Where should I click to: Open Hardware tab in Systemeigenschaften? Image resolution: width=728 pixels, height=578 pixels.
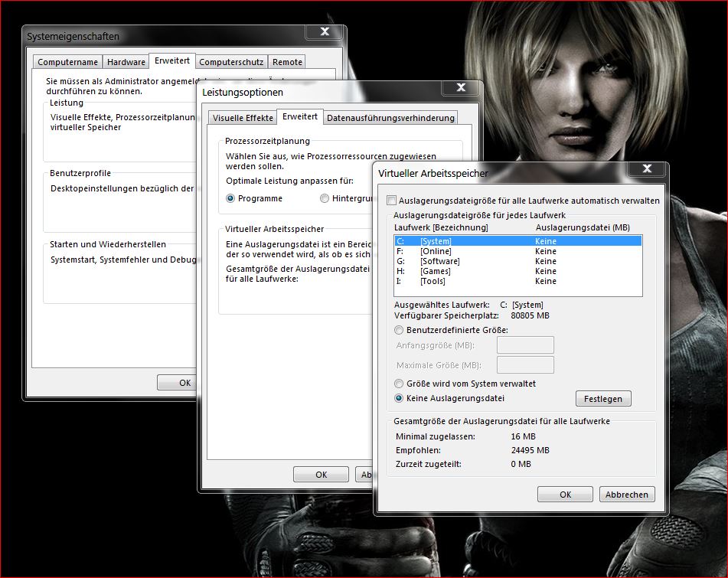126,62
